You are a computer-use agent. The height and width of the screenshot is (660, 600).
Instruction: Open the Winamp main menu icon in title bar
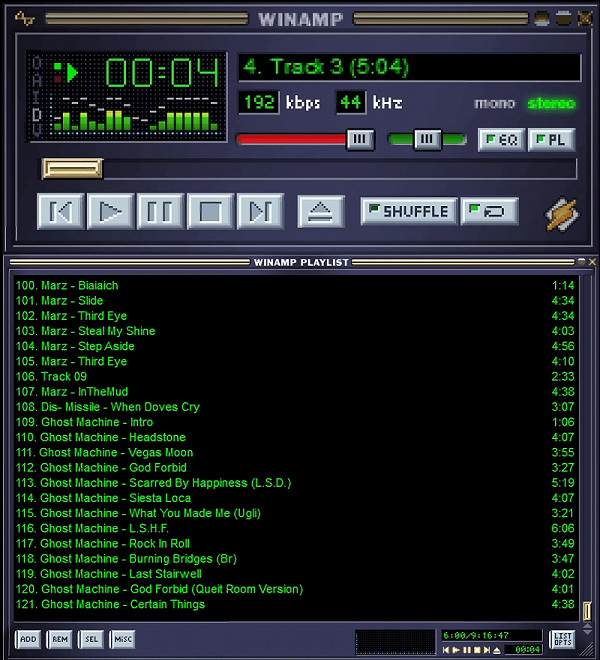pos(24,18)
